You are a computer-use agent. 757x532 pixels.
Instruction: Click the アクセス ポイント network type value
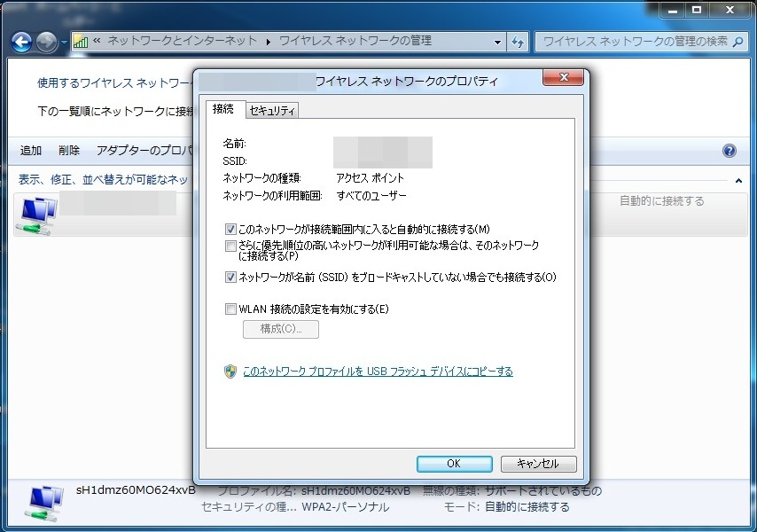[371, 178]
